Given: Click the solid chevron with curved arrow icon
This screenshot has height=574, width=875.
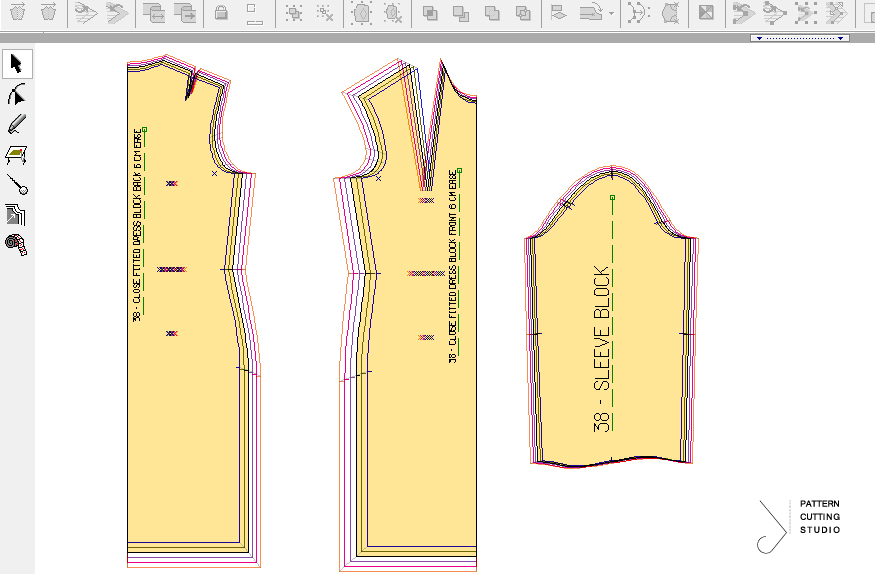Looking at the screenshot, I should pos(117,12).
